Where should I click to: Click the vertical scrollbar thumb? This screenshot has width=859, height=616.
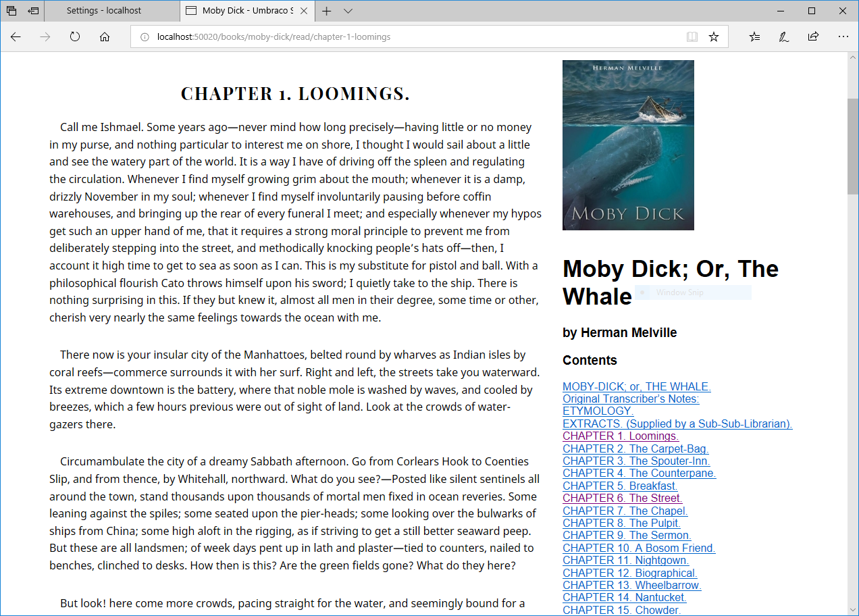click(x=853, y=147)
